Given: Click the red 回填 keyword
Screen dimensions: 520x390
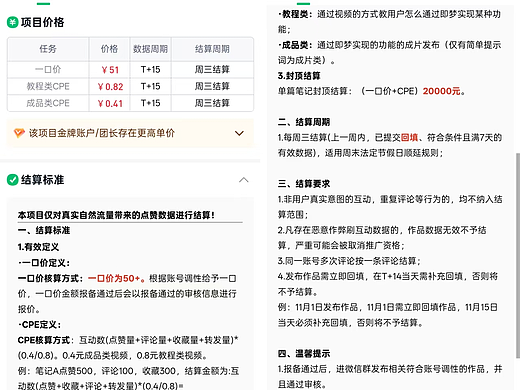Looking at the screenshot, I should [409, 137].
